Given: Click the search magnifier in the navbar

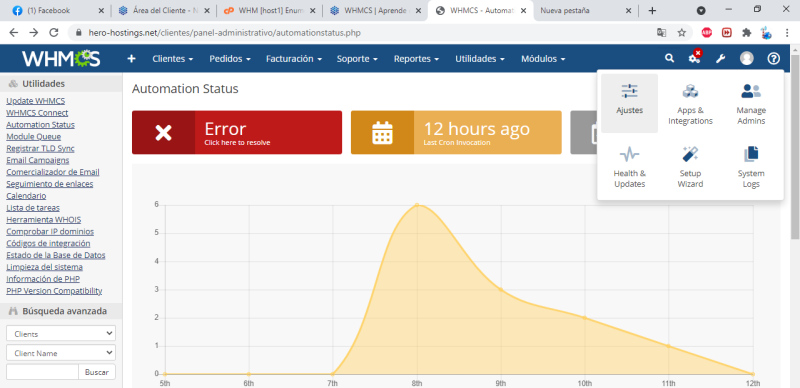Looking at the screenshot, I should (x=669, y=59).
